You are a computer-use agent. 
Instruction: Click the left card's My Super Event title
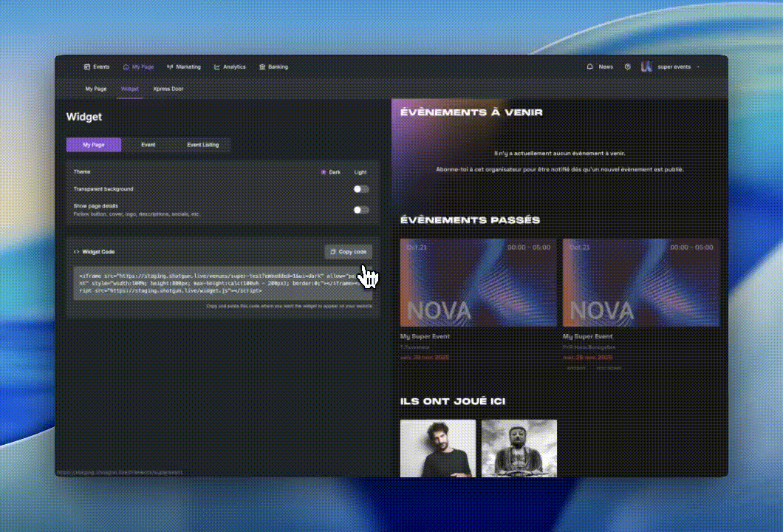pyautogui.click(x=425, y=337)
